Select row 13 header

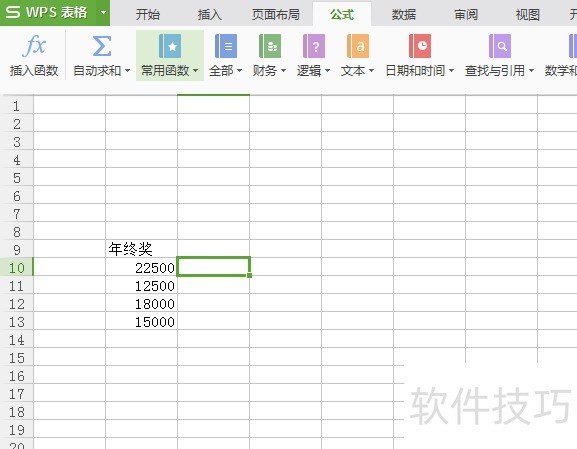pos(17,321)
